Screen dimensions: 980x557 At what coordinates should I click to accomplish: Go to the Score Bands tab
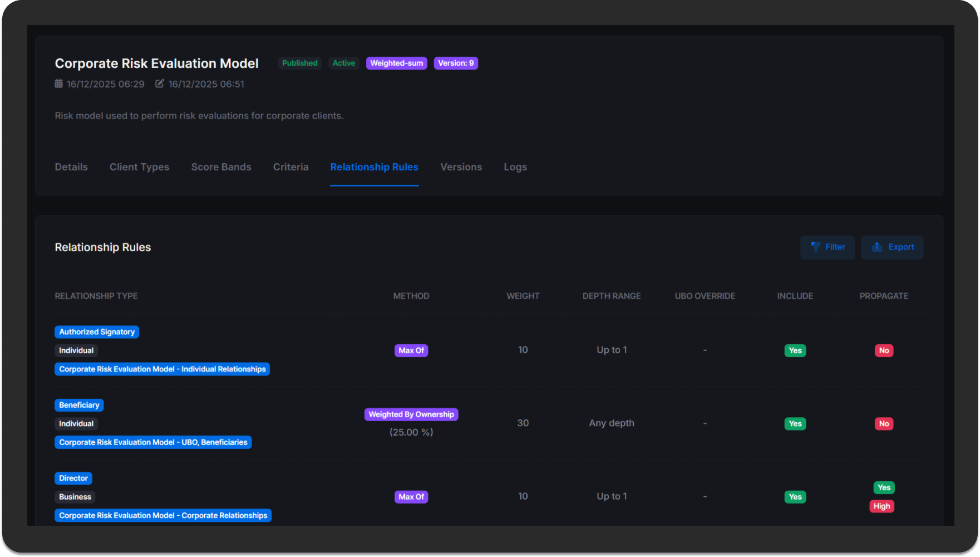point(221,167)
